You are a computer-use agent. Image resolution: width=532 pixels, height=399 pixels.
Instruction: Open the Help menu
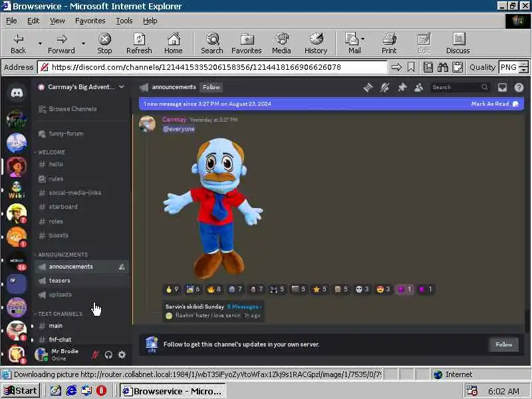click(x=150, y=21)
